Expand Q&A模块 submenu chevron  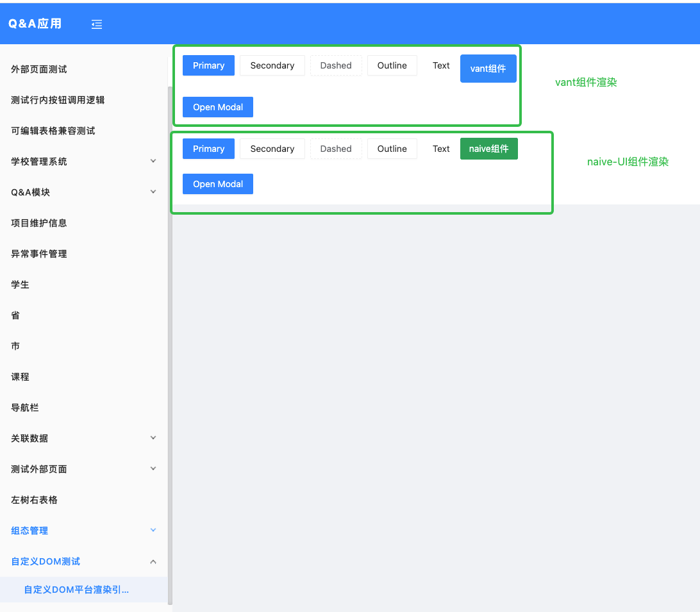153,192
